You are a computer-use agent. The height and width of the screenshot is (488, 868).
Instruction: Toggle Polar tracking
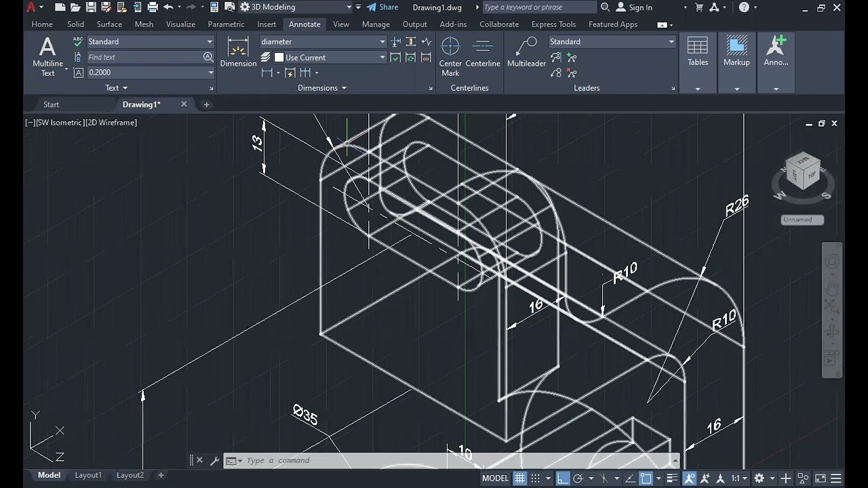pos(578,479)
